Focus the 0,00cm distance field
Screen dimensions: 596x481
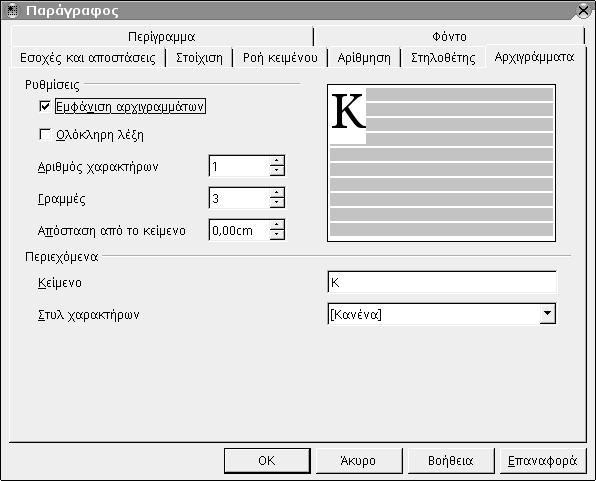[x=240, y=230]
